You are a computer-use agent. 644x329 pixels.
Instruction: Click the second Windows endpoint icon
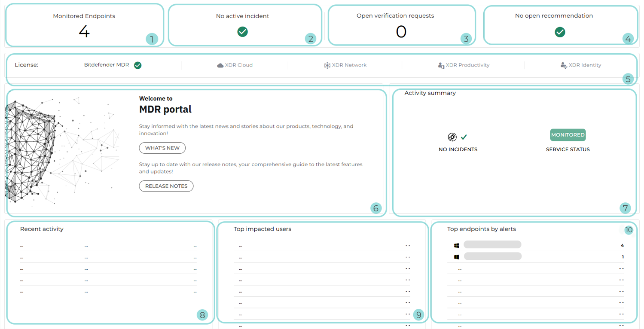pyautogui.click(x=456, y=257)
